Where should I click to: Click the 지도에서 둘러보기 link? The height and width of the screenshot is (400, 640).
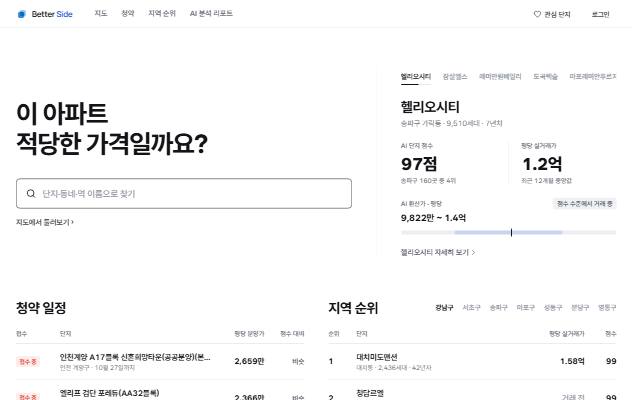point(45,222)
